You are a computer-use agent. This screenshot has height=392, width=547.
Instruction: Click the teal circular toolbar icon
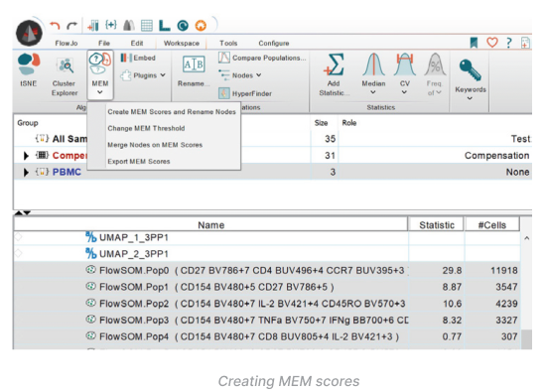(x=183, y=26)
